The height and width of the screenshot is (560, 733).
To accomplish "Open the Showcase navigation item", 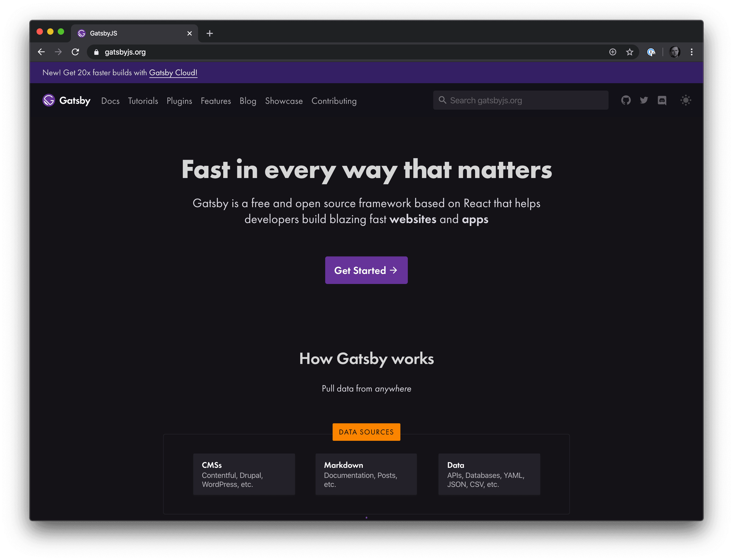I will [x=284, y=101].
